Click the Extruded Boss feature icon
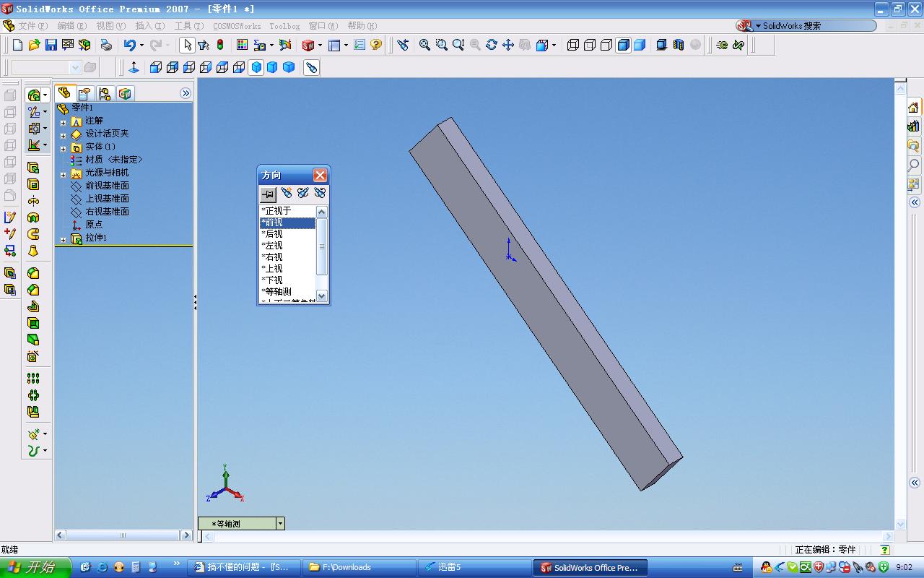Viewport: 924px width, 578px height. pos(33,168)
